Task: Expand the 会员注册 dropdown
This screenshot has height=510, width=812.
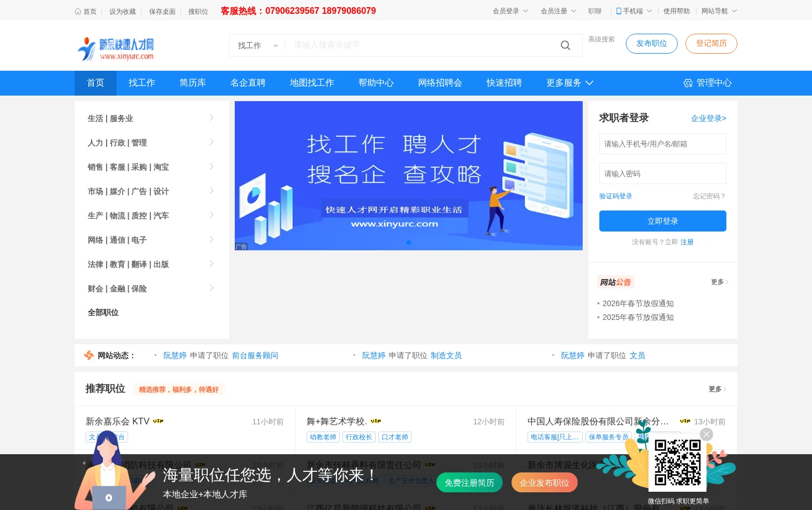Action: pyautogui.click(x=573, y=11)
